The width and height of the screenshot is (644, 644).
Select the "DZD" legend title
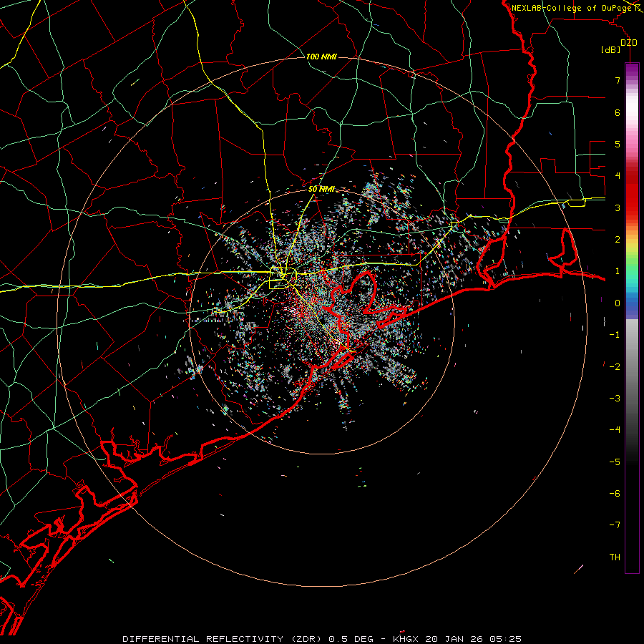click(629, 43)
